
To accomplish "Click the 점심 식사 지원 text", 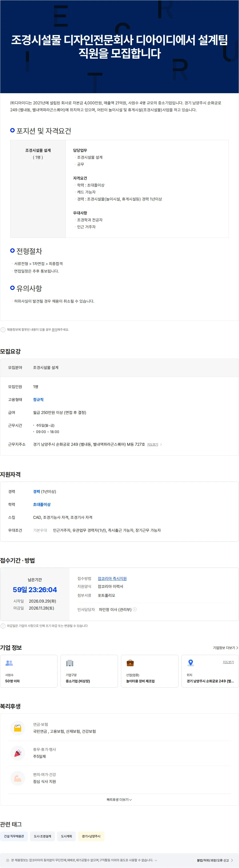I will pos(45,782).
